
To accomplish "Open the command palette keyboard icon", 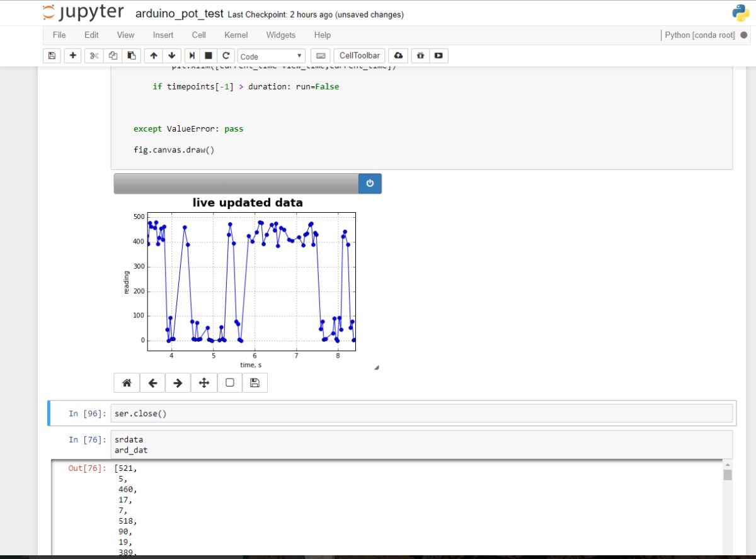I will (321, 55).
